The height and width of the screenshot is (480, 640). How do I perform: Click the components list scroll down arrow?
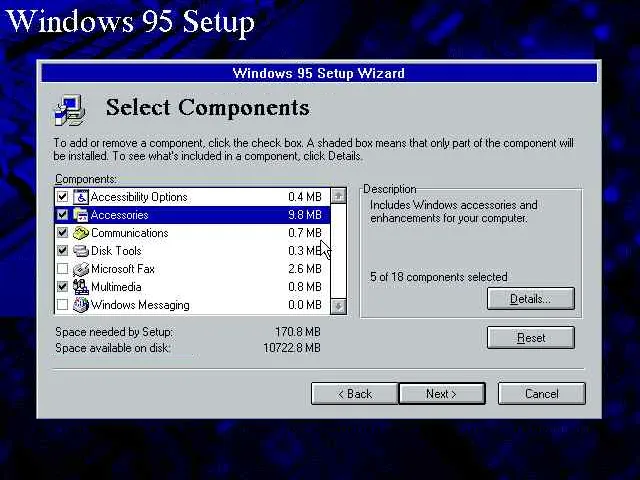click(x=338, y=306)
